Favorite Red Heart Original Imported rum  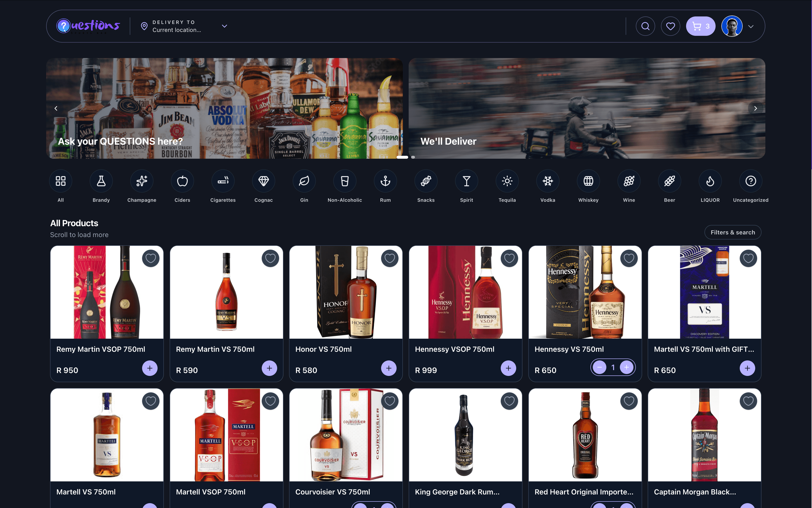coord(629,401)
